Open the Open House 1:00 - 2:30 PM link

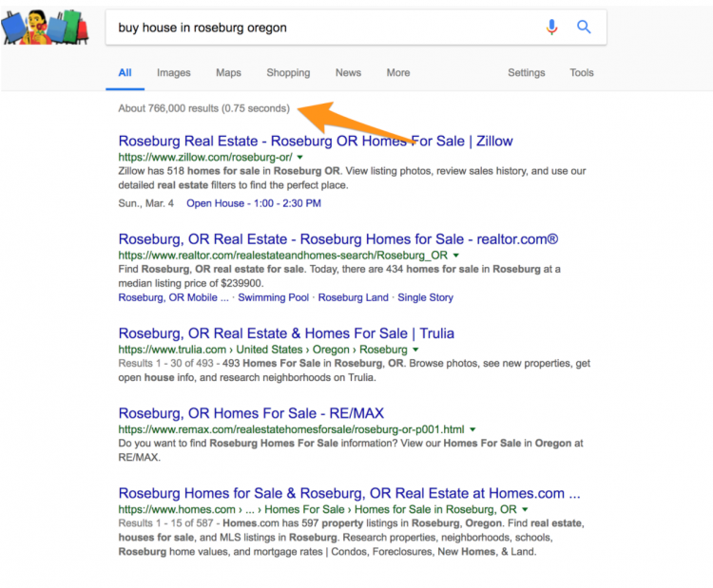[254, 203]
